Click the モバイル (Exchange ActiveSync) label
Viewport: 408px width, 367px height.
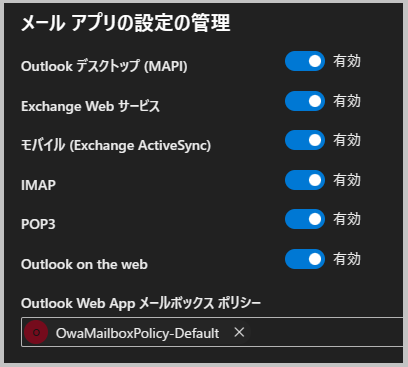[x=116, y=145]
